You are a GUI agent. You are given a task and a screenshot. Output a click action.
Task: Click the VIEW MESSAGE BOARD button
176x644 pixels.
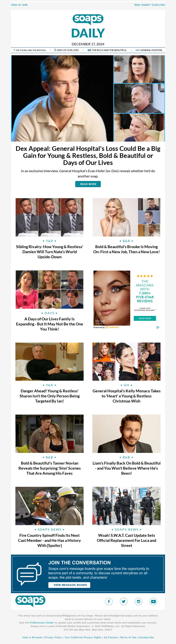[69, 585]
